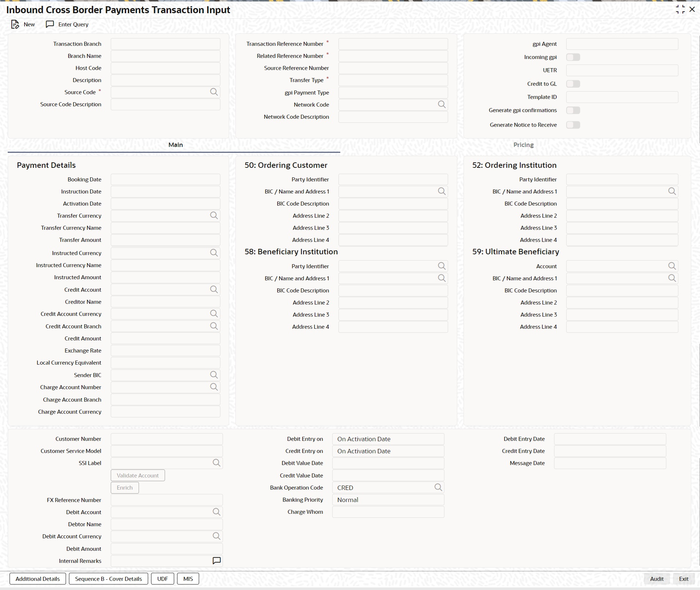The image size is (700, 590).
Task: Focus the Exchange Rate field
Action: (165, 351)
